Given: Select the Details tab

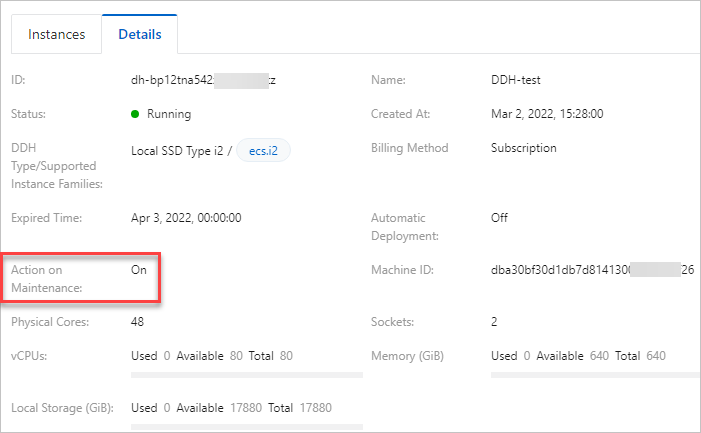Looking at the screenshot, I should [x=139, y=34].
